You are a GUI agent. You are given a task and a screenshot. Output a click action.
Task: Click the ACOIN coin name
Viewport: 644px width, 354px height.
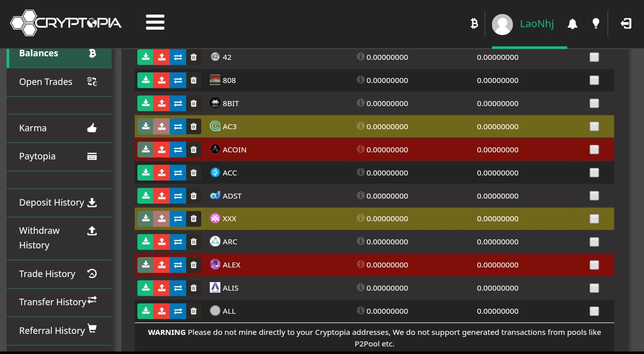(x=234, y=150)
